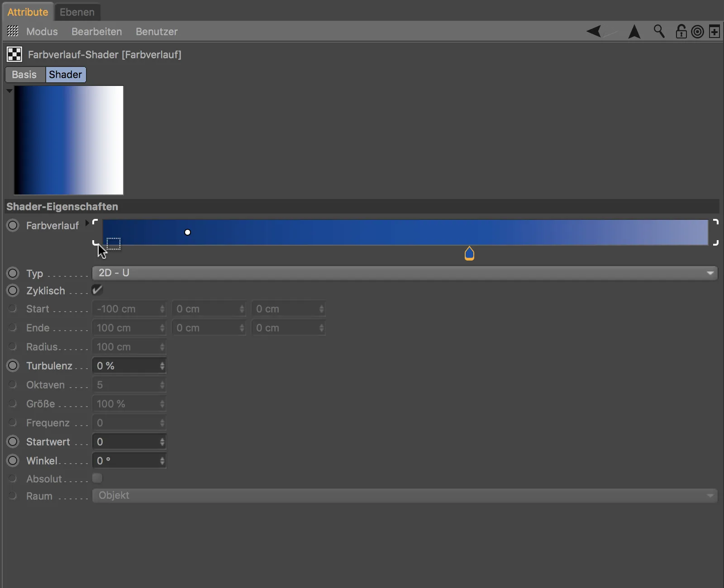
Task: Click the Start animation circle
Action: [x=13, y=308]
